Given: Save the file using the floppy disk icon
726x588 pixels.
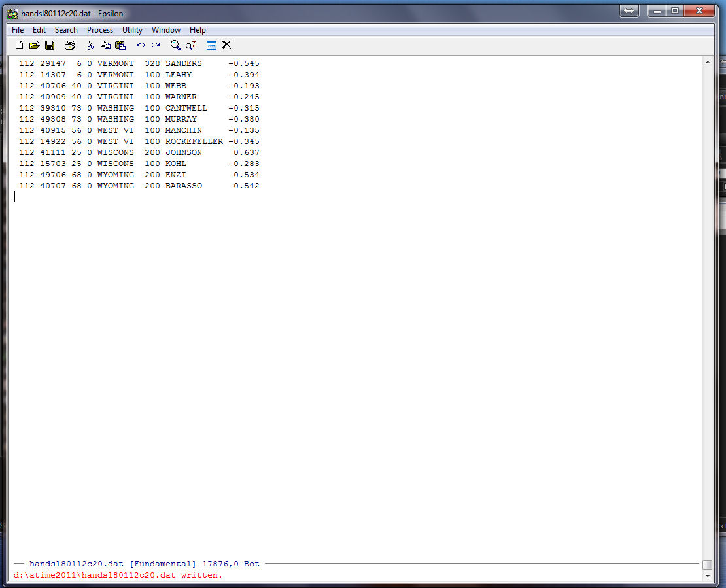Looking at the screenshot, I should pyautogui.click(x=50, y=45).
